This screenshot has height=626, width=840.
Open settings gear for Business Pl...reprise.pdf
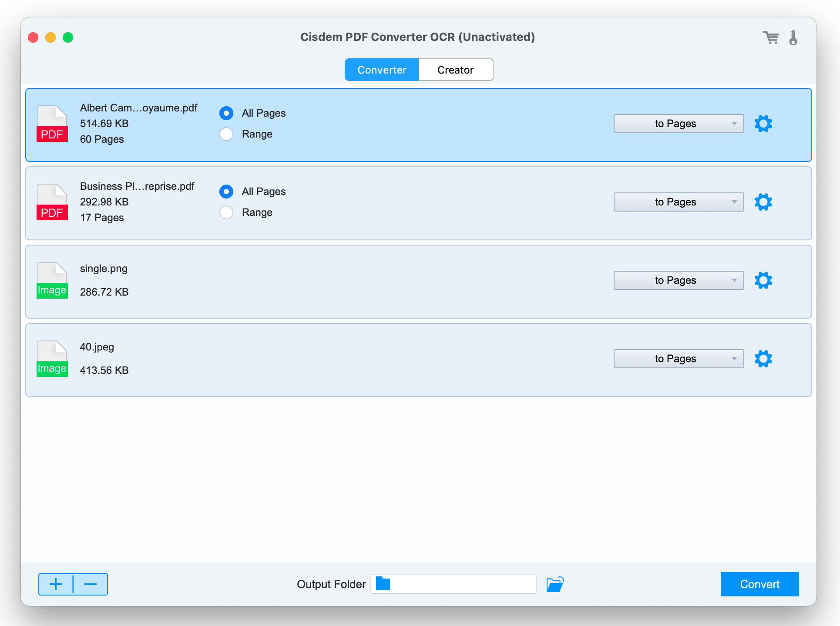[763, 202]
